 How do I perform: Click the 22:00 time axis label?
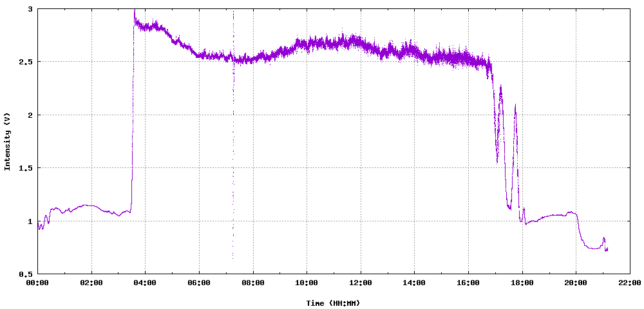click(x=630, y=283)
